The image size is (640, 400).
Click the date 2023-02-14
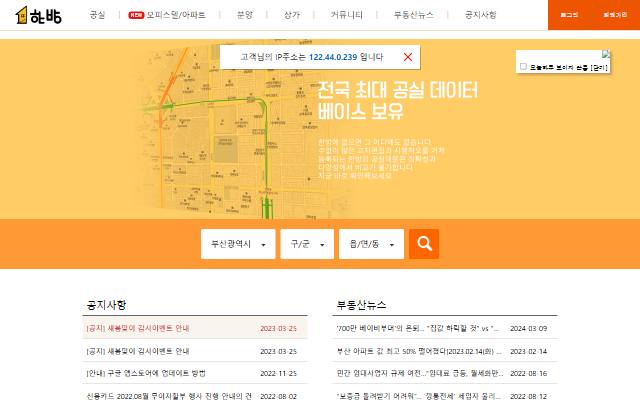coord(528,351)
